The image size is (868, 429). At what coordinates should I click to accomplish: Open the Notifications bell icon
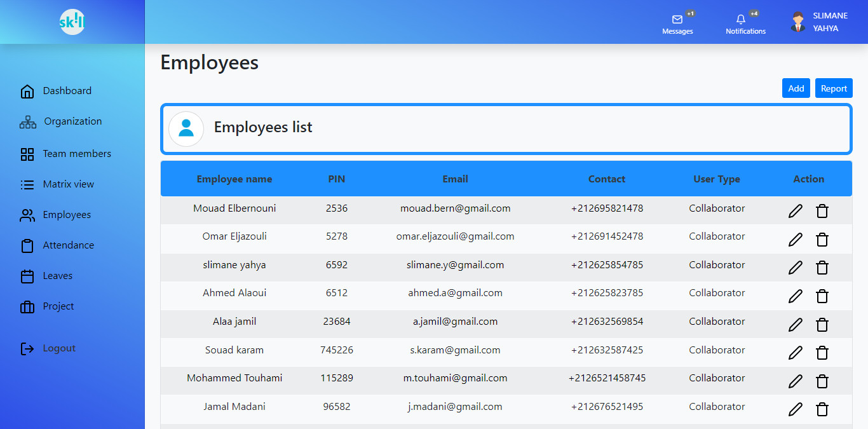[741, 20]
